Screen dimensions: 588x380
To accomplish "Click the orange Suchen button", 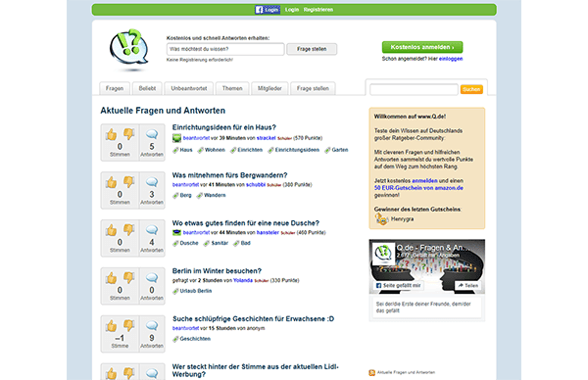I will (x=471, y=89).
